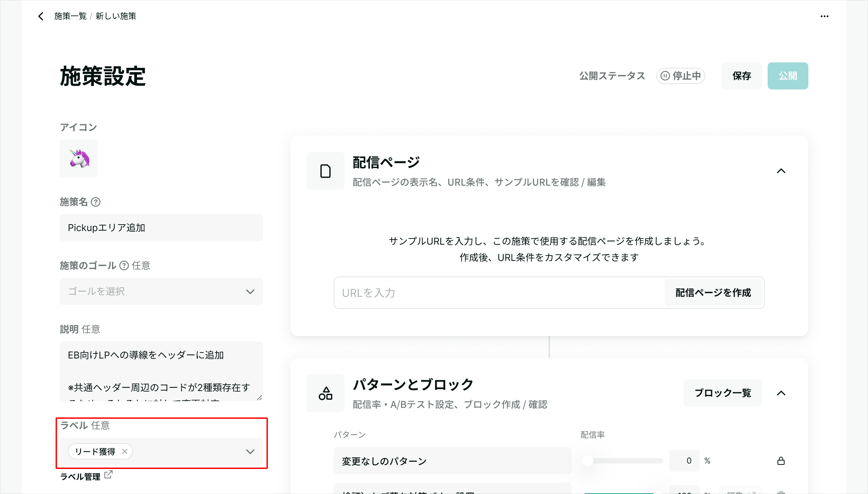Open the three-dot more options menu
868x494 pixels.
coord(824,16)
